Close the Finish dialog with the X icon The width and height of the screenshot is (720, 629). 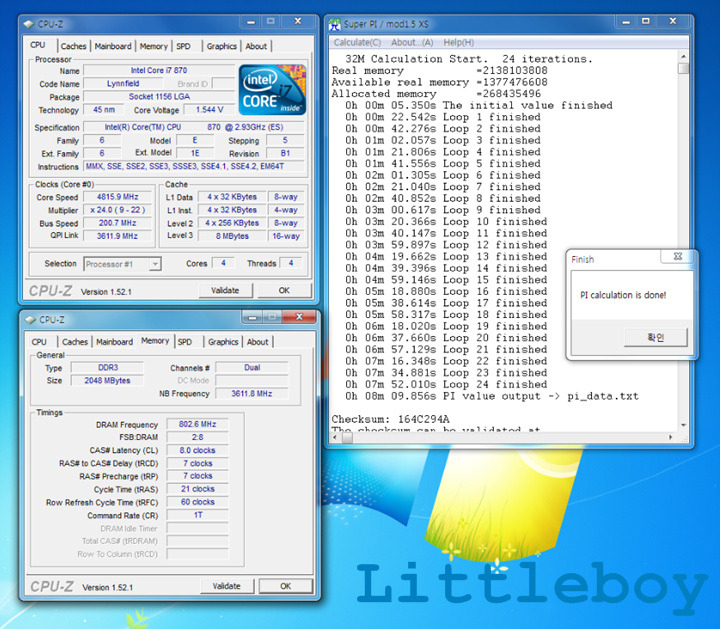(x=677, y=257)
